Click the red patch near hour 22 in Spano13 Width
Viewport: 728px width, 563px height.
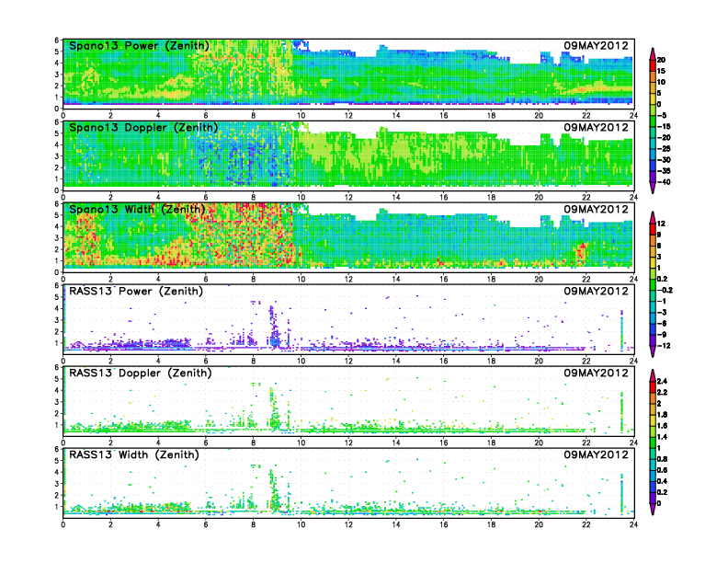pyautogui.click(x=581, y=253)
